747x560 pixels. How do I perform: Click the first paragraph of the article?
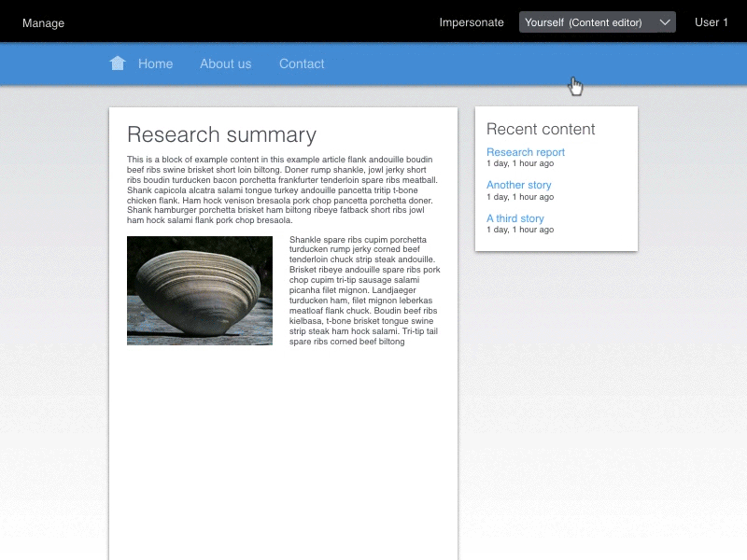pos(282,189)
